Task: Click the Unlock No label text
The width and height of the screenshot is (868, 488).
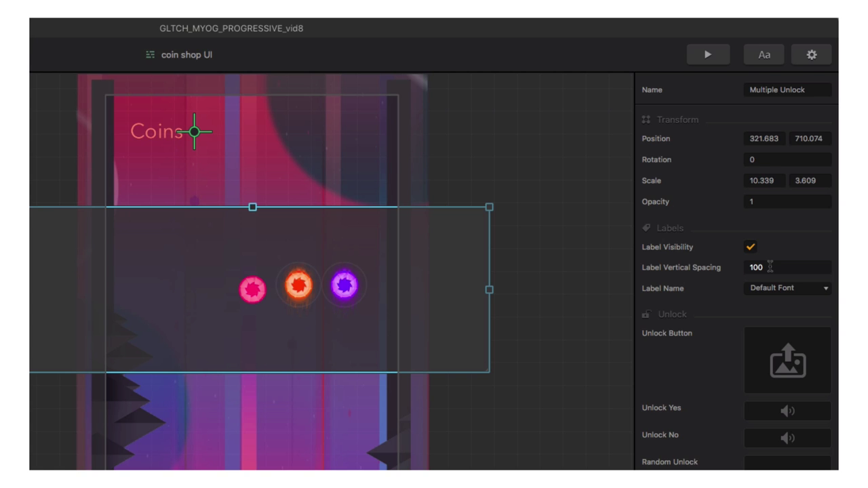Action: pyautogui.click(x=660, y=435)
